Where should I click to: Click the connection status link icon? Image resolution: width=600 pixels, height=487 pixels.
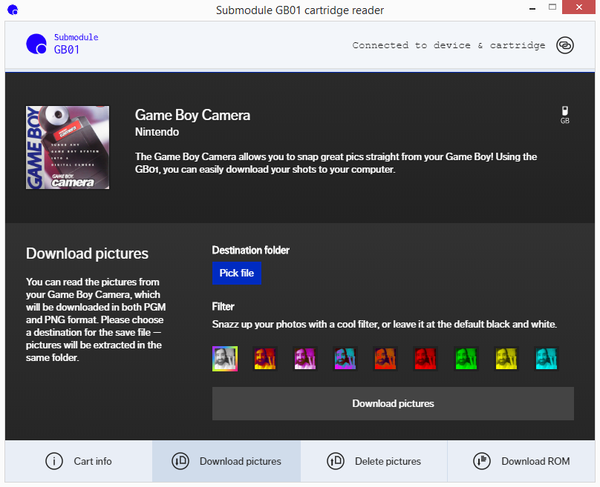pos(565,45)
